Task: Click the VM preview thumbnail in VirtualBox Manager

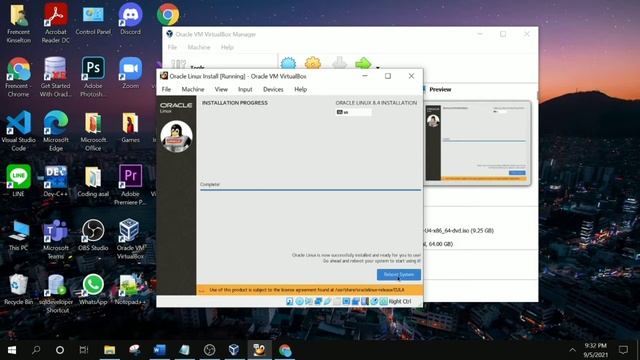Action: (x=477, y=143)
